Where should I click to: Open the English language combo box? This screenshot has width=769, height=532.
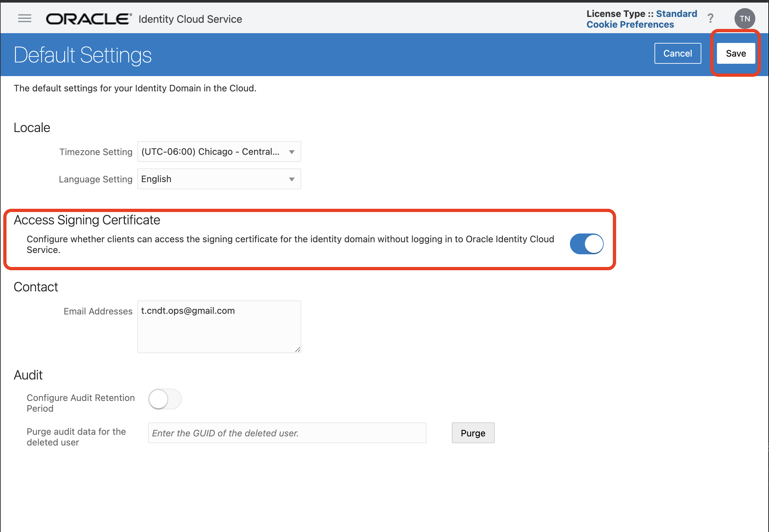pos(213,179)
